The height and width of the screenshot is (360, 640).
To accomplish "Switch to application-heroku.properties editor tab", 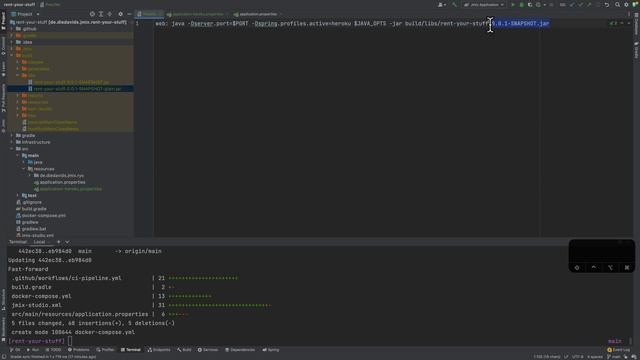I will point(198,14).
